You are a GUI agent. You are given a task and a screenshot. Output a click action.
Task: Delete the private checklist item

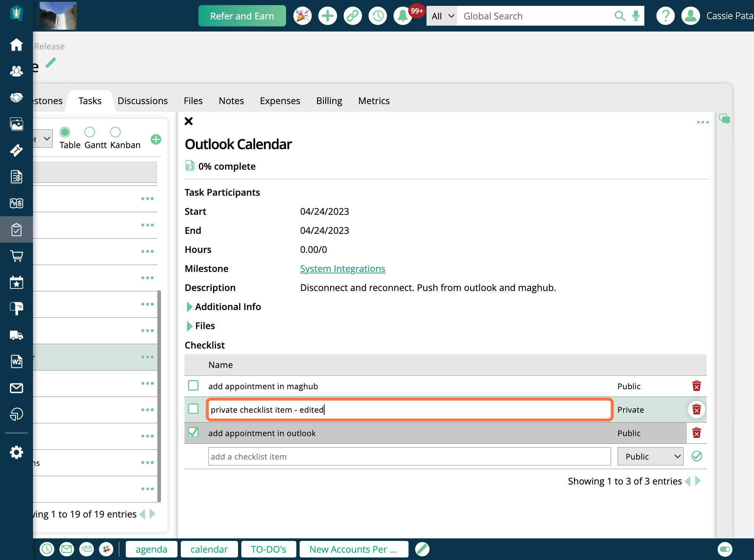[x=696, y=409]
